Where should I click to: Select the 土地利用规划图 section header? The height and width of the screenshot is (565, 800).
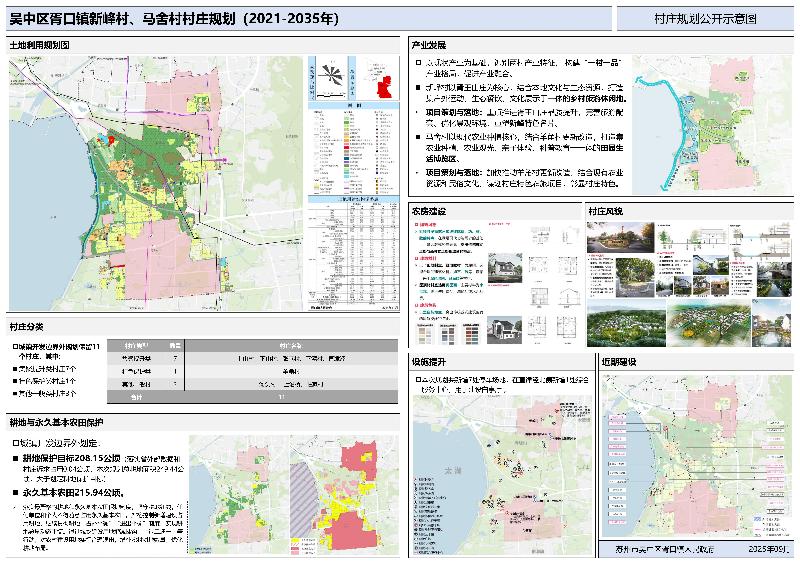(40, 46)
